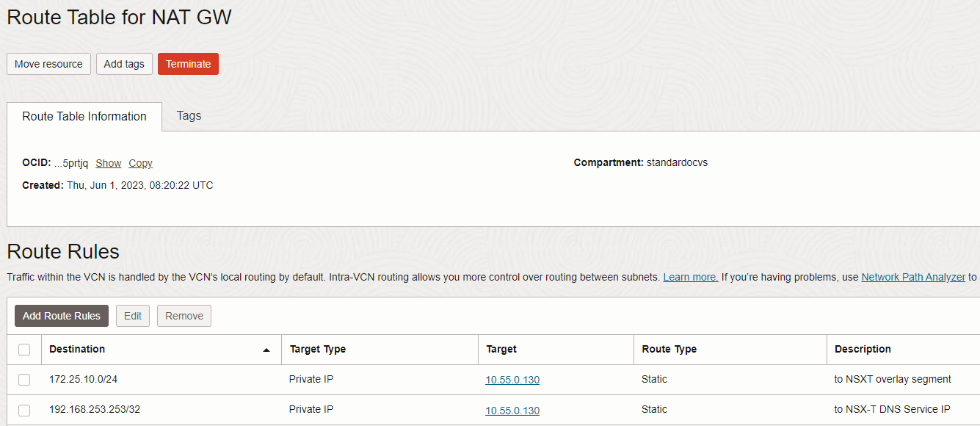Click the Remove route rule button
The image size is (980, 426).
[184, 315]
